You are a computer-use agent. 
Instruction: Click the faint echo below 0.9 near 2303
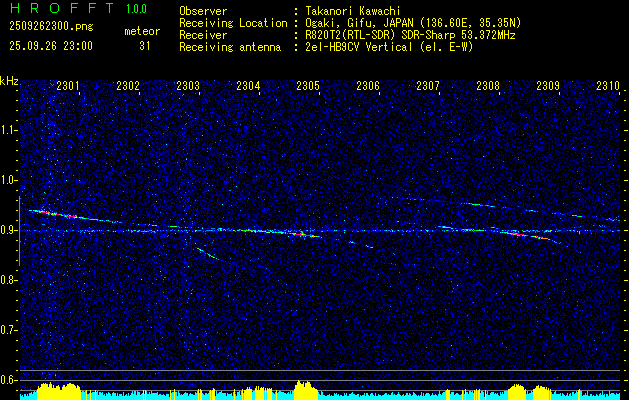207,254
